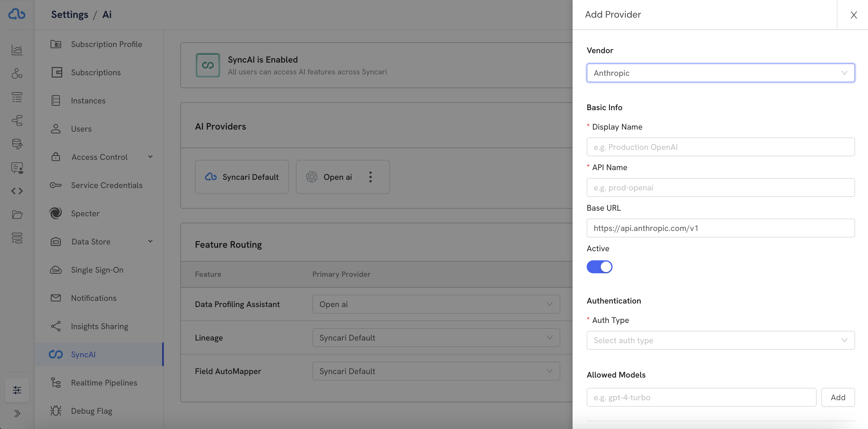Open the settings sliders icon in left rail
Image resolution: width=868 pixels, height=429 pixels.
tap(17, 390)
